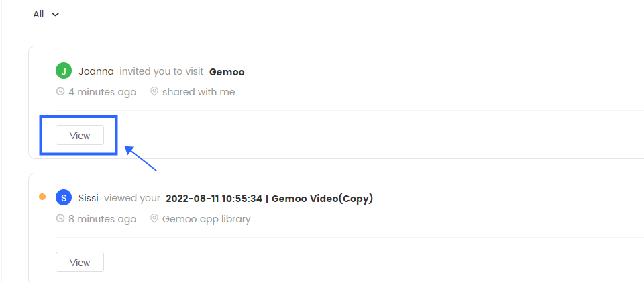Click location pin beside Gemoo app library
The image size is (644, 282).
(154, 218)
